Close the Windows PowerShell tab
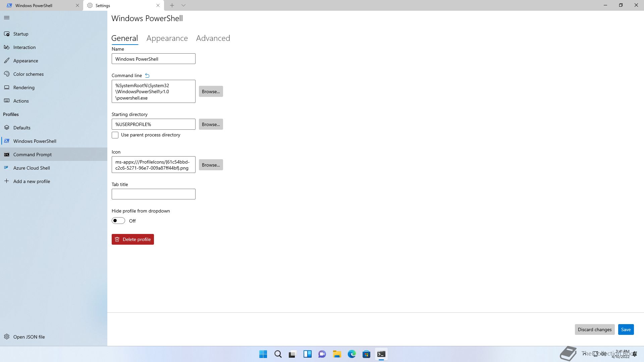Screen dimensions: 644x362 (x=77, y=5)
